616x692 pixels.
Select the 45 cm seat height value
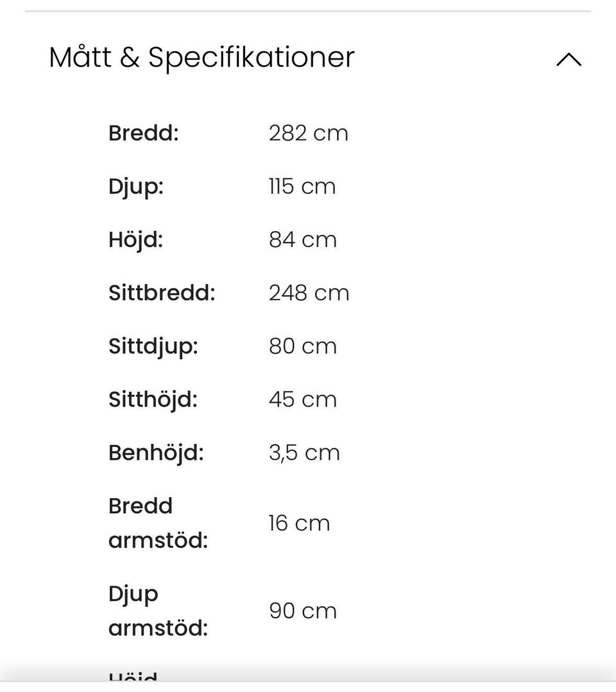[x=303, y=400]
